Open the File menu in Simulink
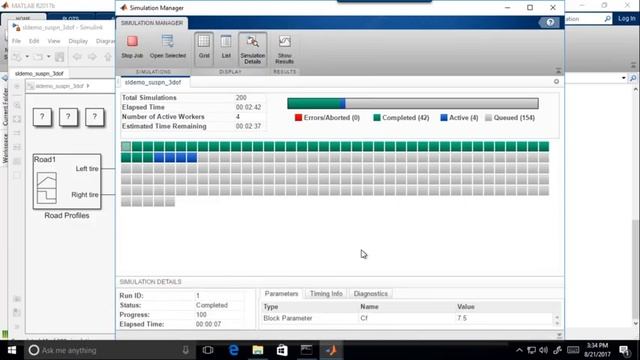 click(16, 41)
